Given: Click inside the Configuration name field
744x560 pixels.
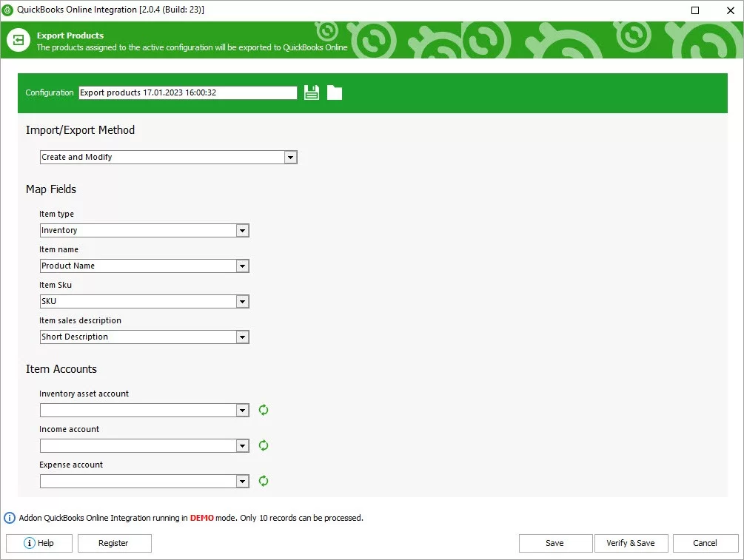Looking at the screenshot, I should (187, 92).
